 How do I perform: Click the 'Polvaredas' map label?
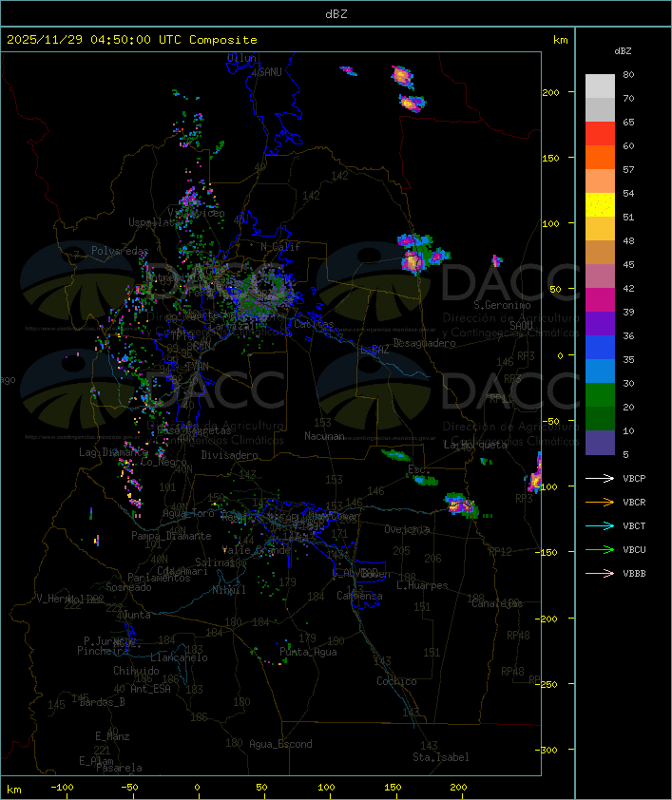[120, 251]
